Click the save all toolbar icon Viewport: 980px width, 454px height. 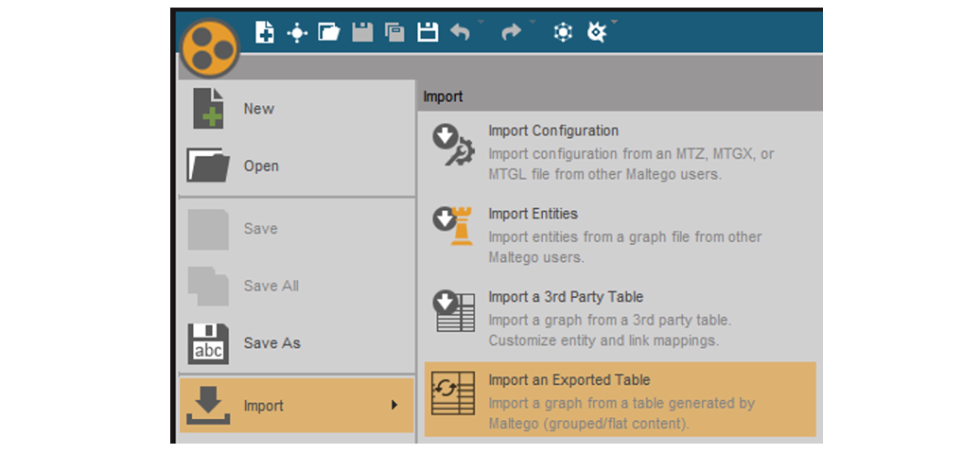(394, 32)
